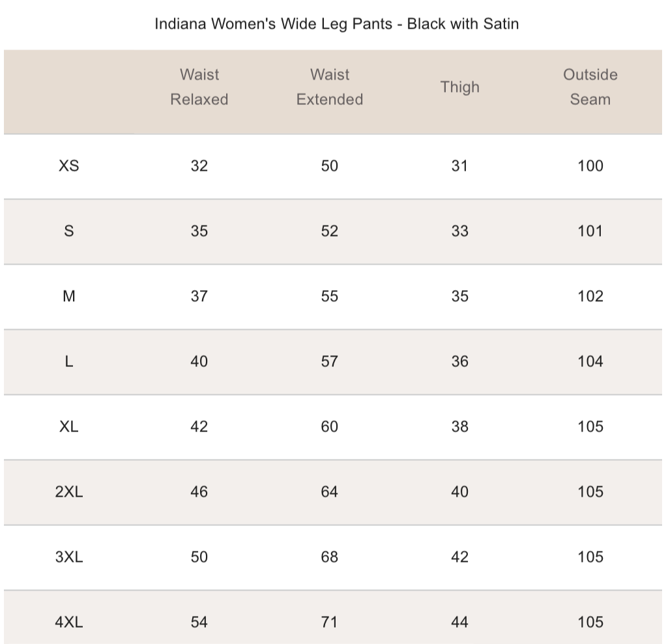
Task: Click 2XL waist relaxed value 46
Action: click(199, 491)
